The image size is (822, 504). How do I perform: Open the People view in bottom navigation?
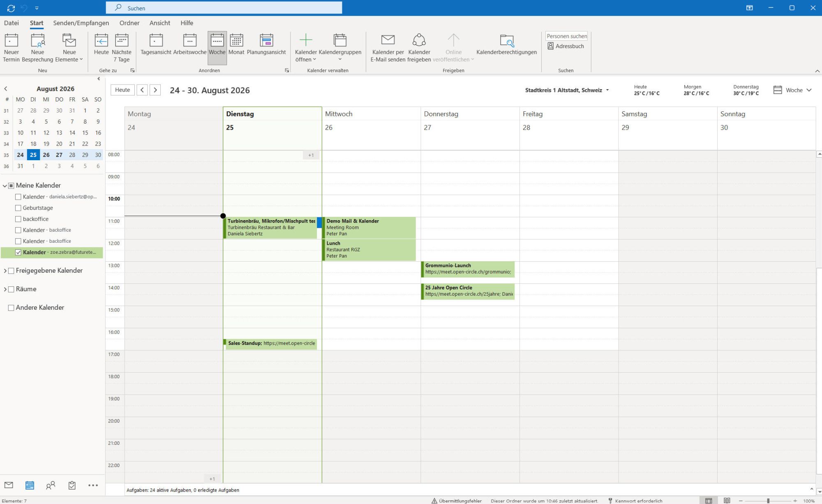tap(51, 486)
